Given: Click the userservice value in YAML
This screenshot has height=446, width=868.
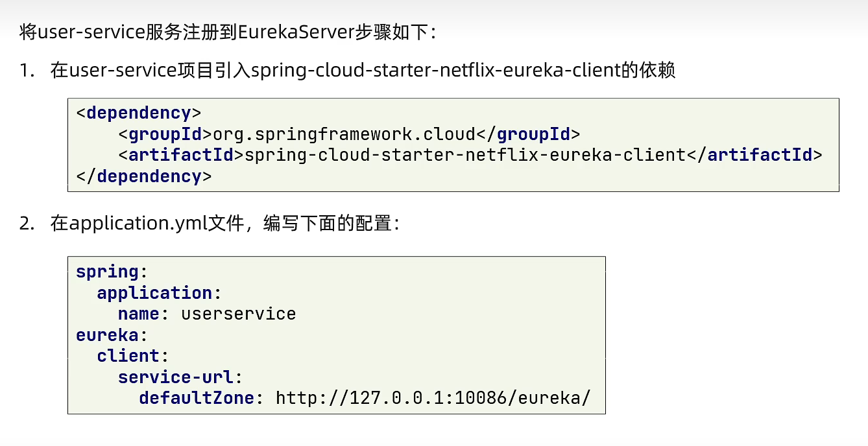Looking at the screenshot, I should [x=238, y=314].
